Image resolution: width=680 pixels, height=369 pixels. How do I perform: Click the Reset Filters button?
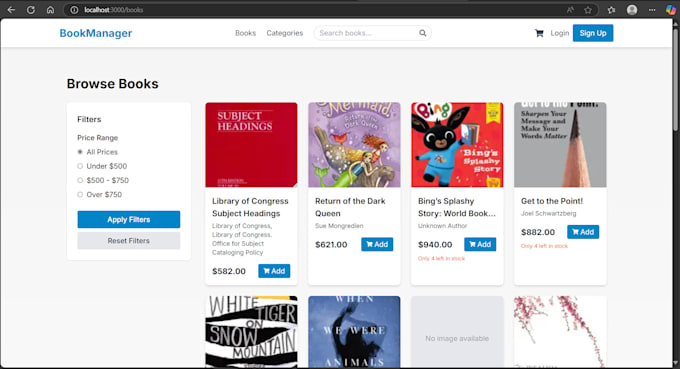129,241
